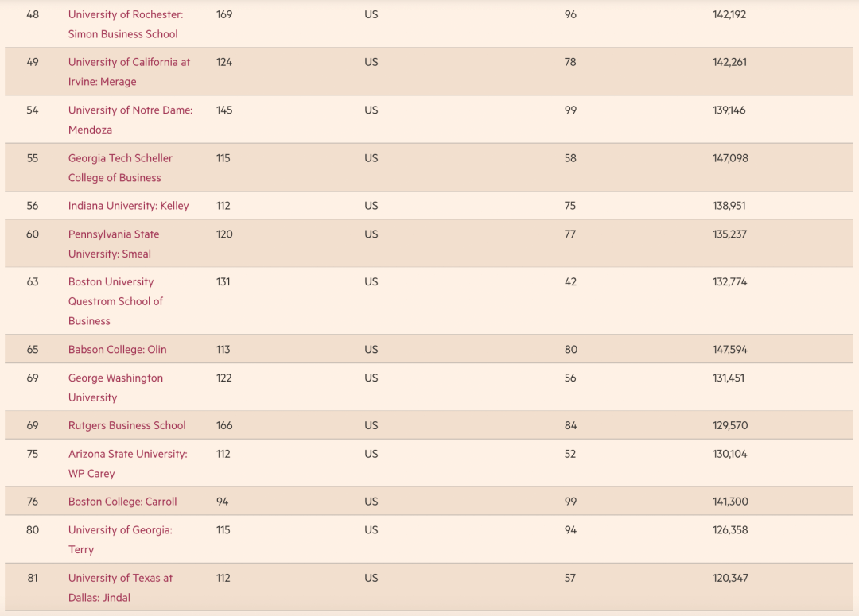Click rank 65 in Babson row

click(33, 350)
